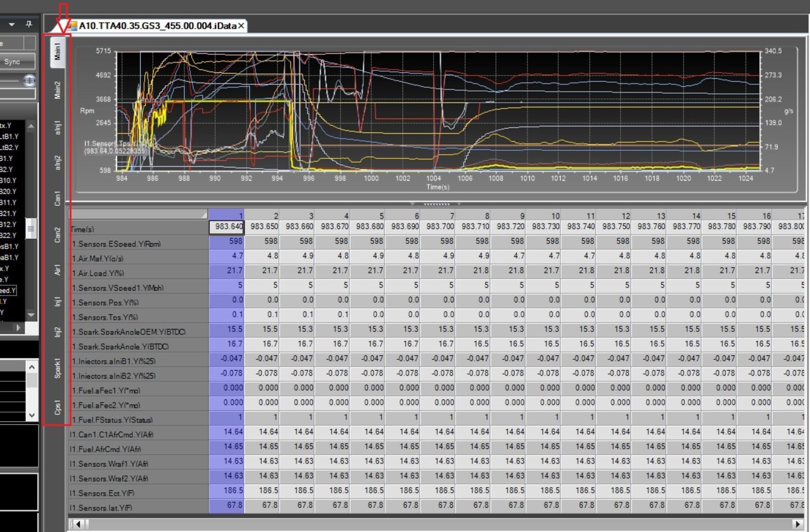Image resolution: width=810 pixels, height=532 pixels.
Task: Select the 1.Air.Maf.Y(g/s) row header
Action: [x=138, y=258]
